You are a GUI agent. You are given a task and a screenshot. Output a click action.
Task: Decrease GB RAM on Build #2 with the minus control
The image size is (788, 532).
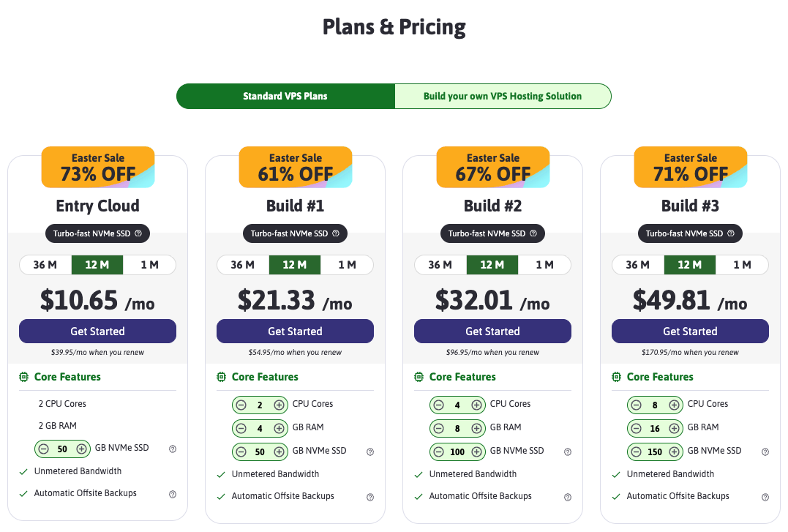(x=438, y=428)
